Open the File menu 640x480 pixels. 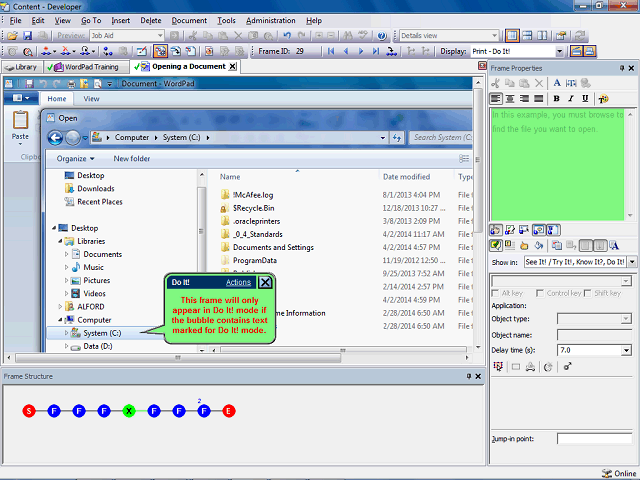click(x=16, y=20)
